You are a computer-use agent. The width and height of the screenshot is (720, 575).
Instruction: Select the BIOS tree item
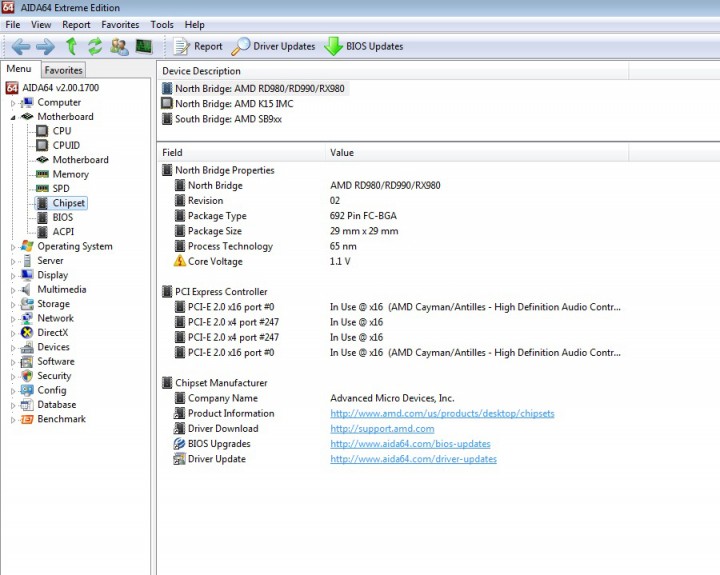coord(62,217)
